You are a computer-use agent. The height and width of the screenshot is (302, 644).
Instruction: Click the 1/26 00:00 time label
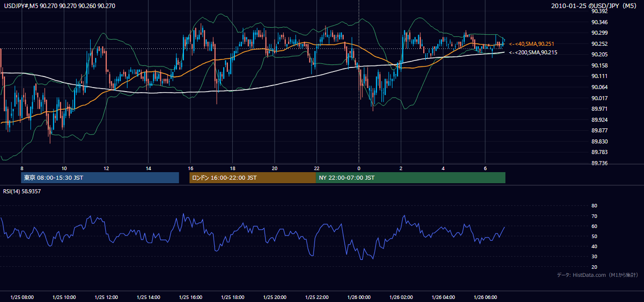(358, 297)
